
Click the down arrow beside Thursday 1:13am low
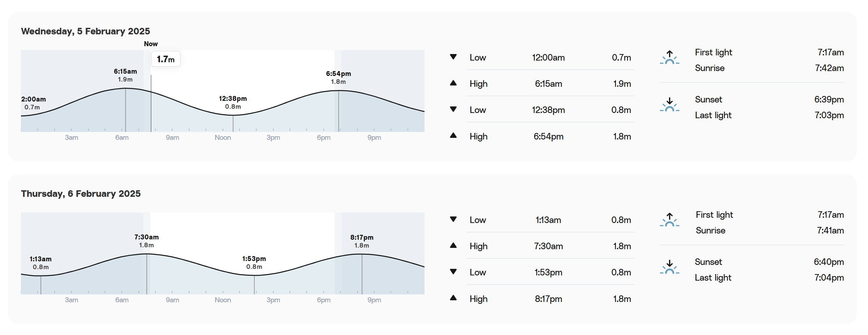click(x=453, y=219)
